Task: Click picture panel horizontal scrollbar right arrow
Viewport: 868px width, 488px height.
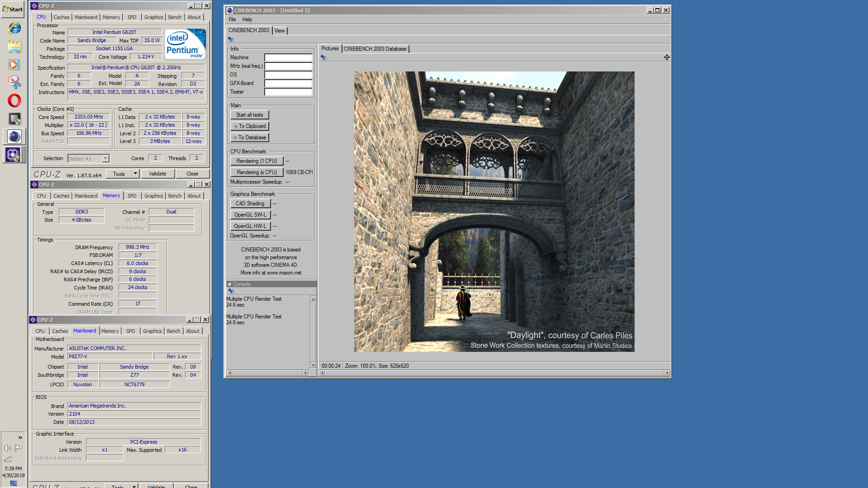Action: pos(667,373)
